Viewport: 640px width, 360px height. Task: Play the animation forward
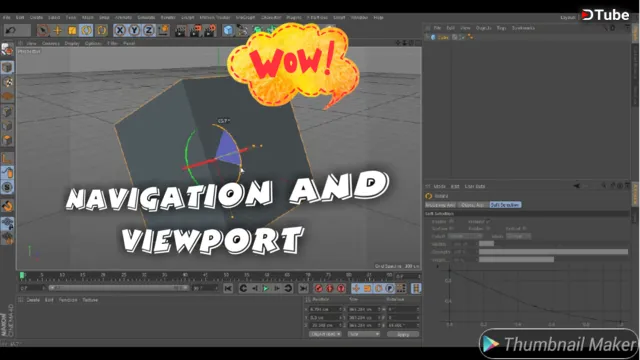tap(266, 288)
